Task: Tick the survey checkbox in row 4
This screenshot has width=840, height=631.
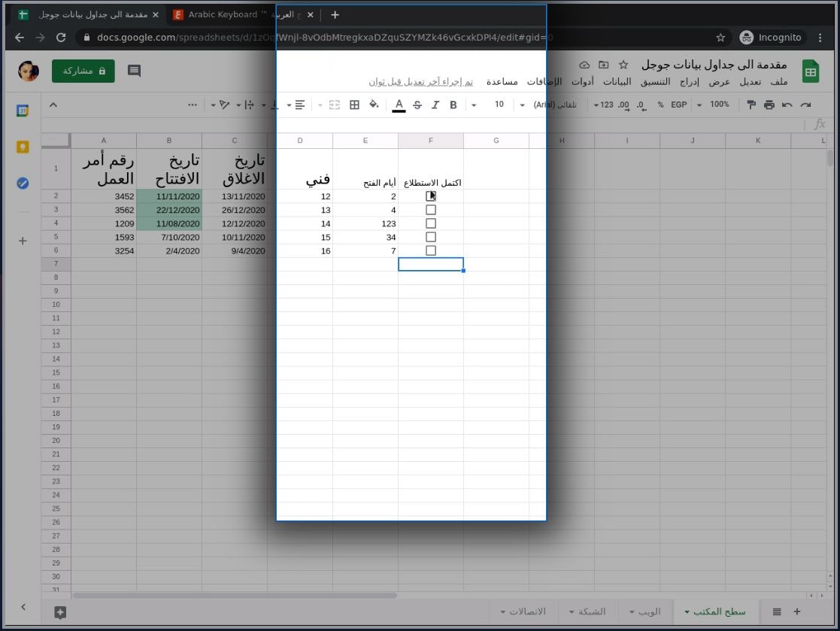Action: 431,223
